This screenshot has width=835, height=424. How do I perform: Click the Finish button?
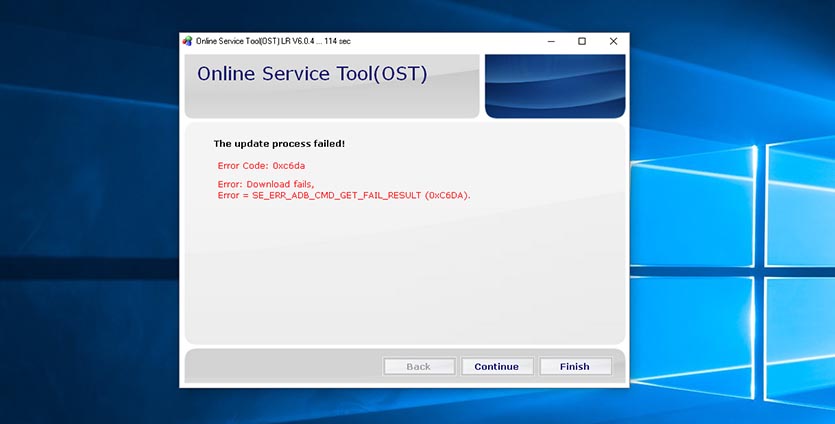(575, 366)
